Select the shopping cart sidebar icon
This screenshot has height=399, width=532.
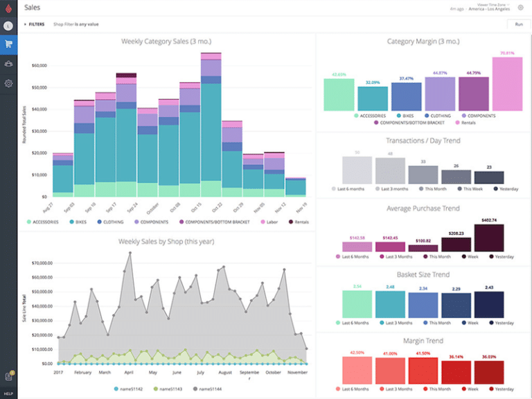(8, 44)
